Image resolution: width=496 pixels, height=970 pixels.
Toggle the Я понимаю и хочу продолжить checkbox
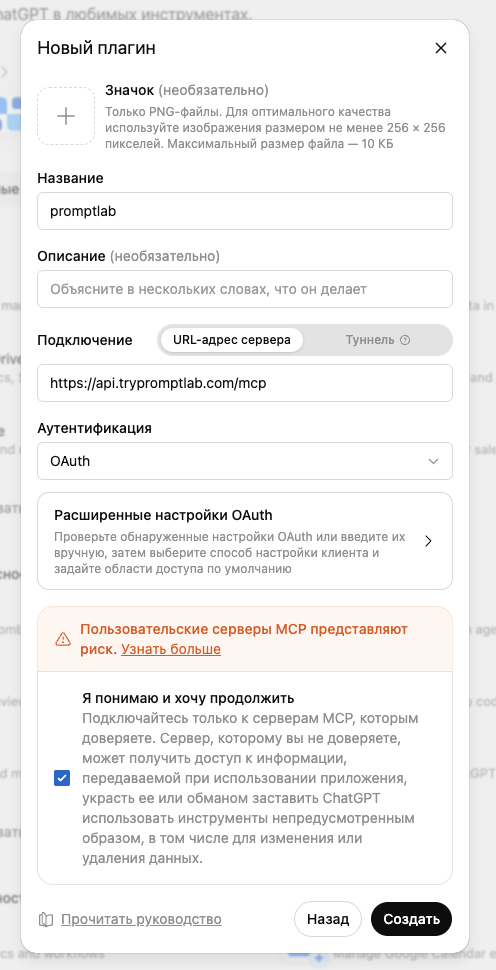[62, 778]
